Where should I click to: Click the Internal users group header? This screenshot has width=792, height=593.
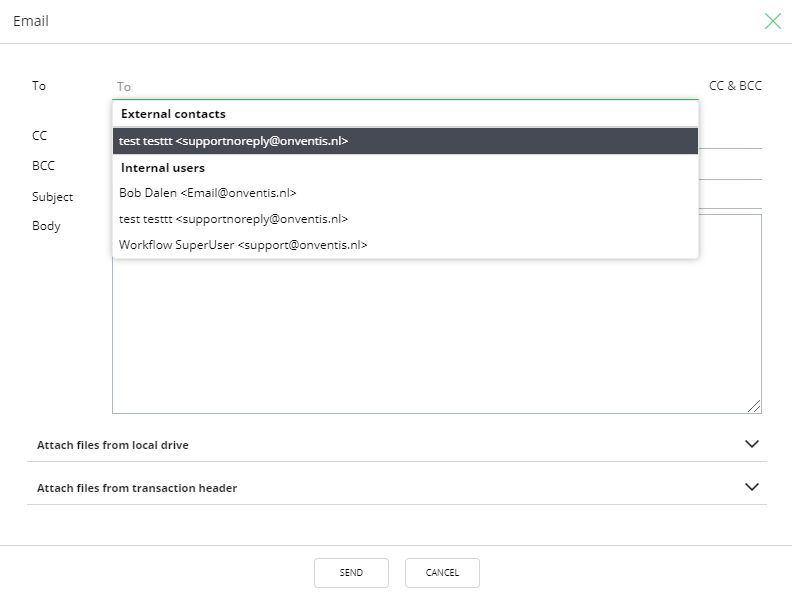(163, 168)
